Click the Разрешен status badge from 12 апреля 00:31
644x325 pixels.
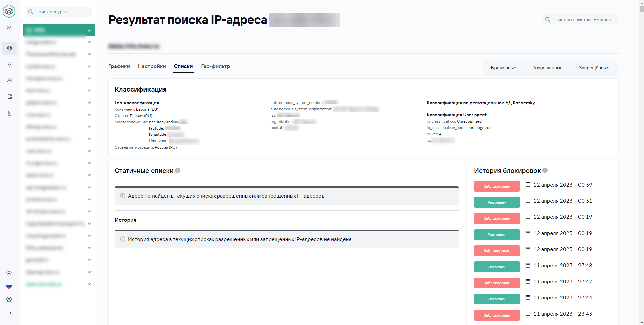pyautogui.click(x=497, y=202)
